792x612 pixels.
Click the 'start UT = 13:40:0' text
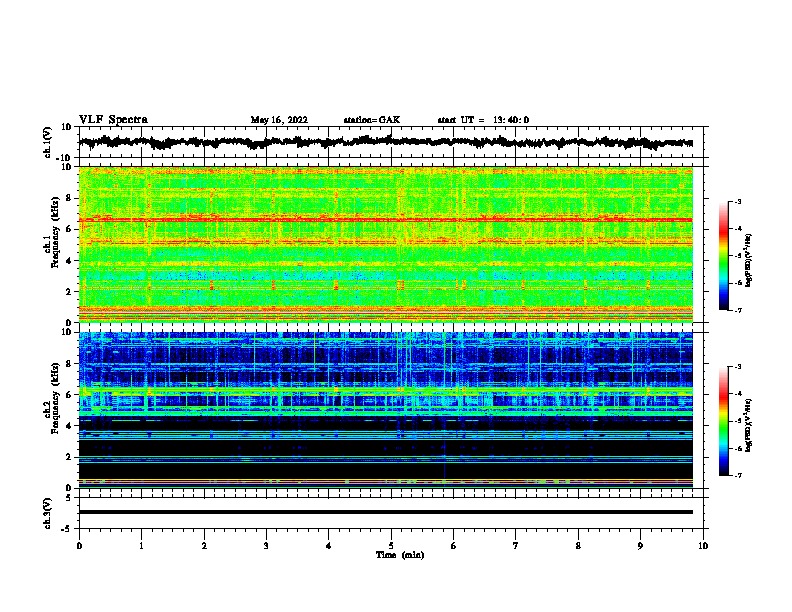coord(483,120)
